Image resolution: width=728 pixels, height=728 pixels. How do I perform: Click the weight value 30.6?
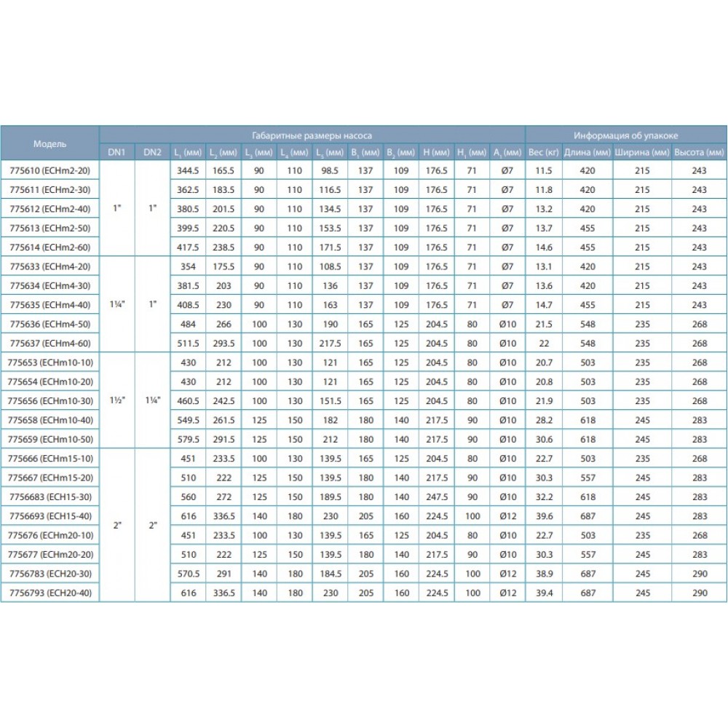544,439
